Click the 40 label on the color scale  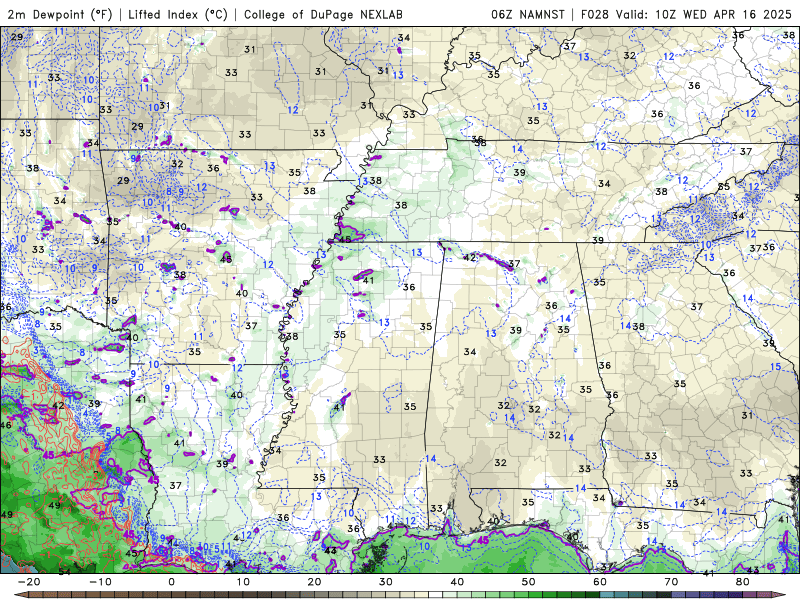click(x=457, y=582)
